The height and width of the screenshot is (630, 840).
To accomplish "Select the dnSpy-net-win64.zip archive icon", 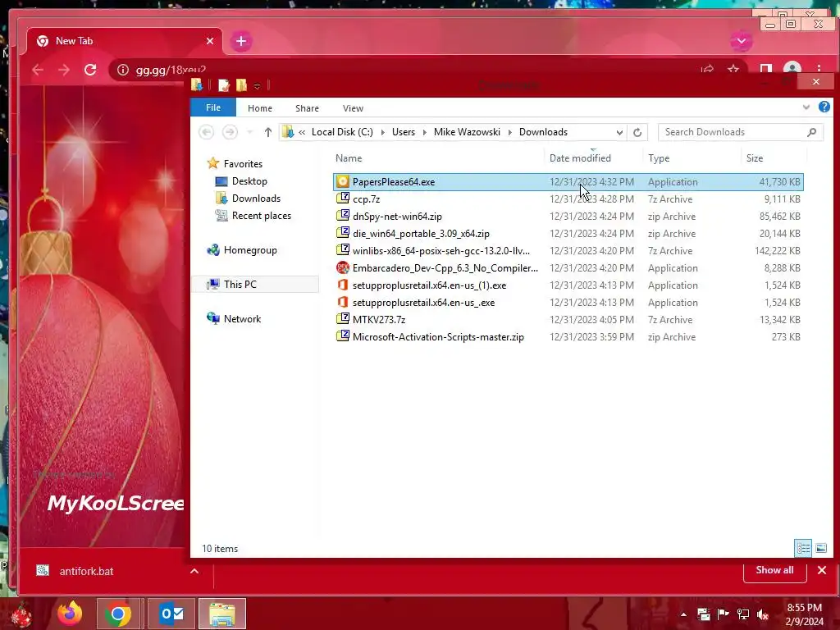I will 343,216.
